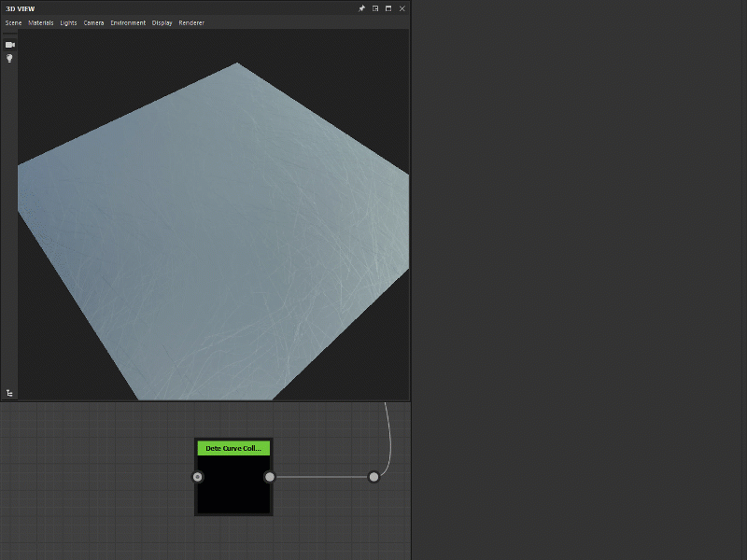Select the camera icon in 3D View sidebar

coord(9,43)
